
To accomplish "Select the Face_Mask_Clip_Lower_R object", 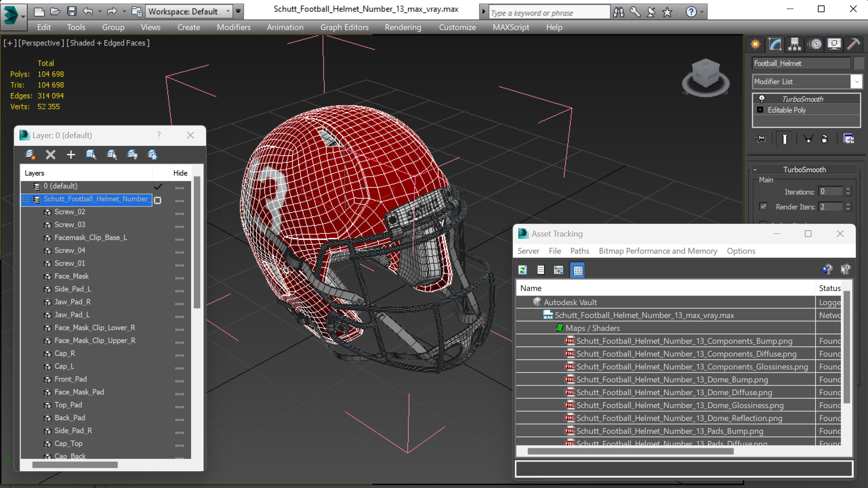I will pos(95,327).
